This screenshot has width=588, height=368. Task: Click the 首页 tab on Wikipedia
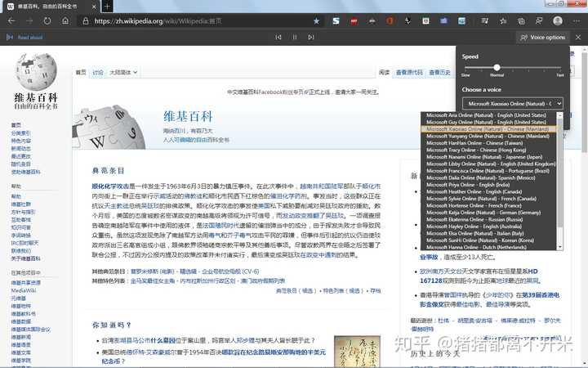81,73
